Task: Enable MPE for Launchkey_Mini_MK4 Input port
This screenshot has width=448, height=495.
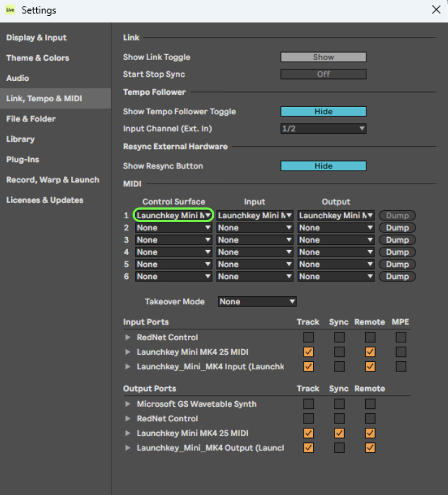Action: (x=401, y=367)
